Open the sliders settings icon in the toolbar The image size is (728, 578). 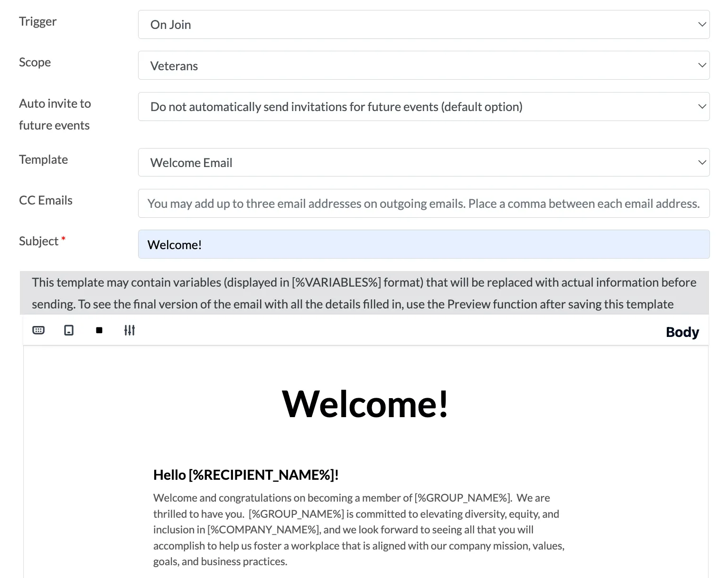(130, 330)
